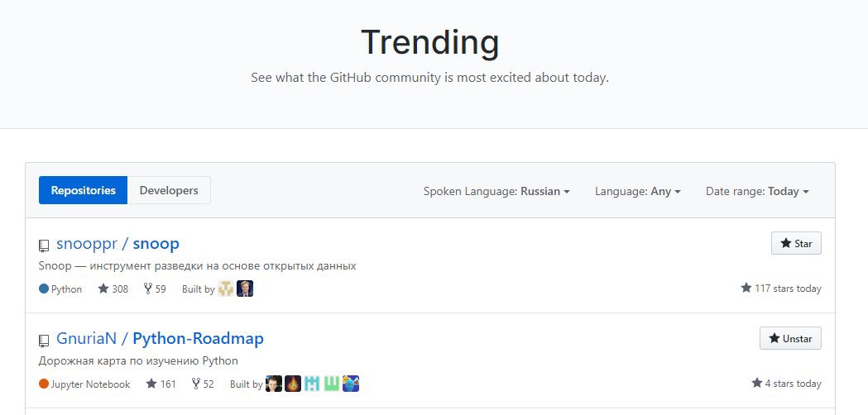868x415 pixels.
Task: Click first contributor avatar of snoop
Action: pyautogui.click(x=225, y=289)
